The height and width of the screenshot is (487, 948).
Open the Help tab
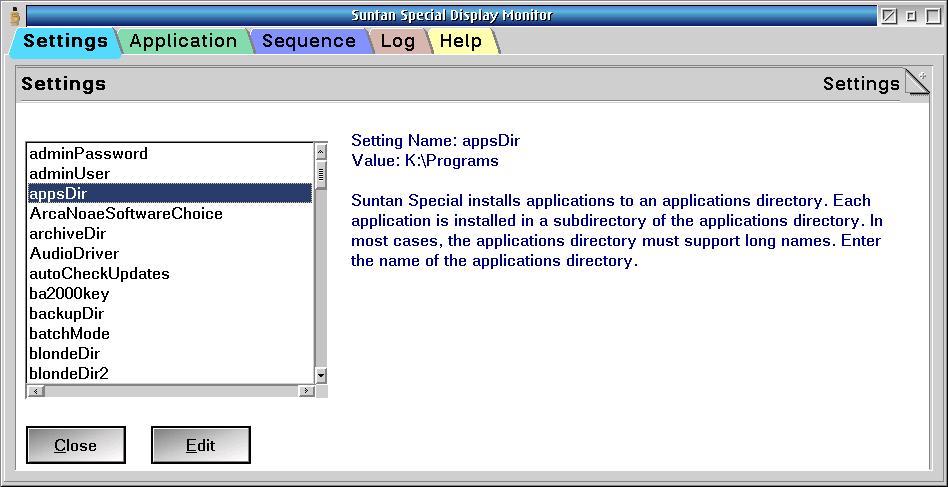pos(461,41)
